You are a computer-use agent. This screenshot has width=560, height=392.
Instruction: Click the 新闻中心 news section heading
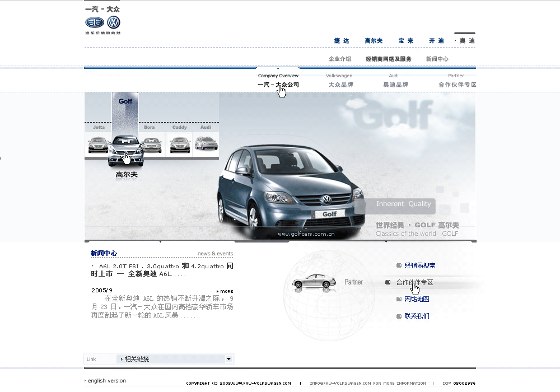click(x=104, y=253)
